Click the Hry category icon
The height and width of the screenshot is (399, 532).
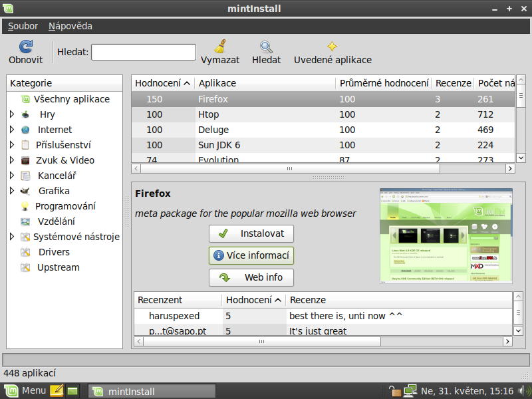click(25, 114)
